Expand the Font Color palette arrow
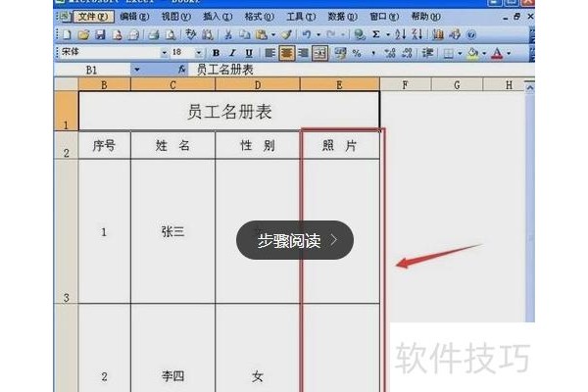The width and height of the screenshot is (588, 392). point(509,54)
